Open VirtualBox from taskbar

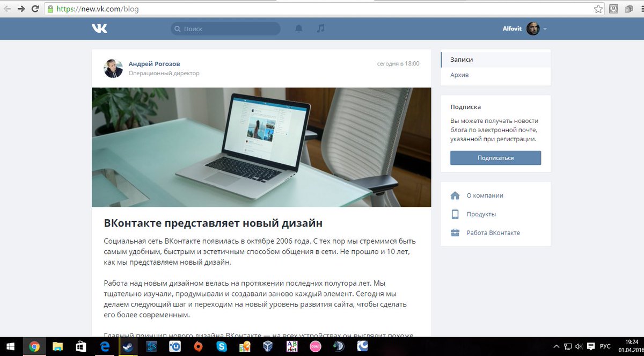269,346
